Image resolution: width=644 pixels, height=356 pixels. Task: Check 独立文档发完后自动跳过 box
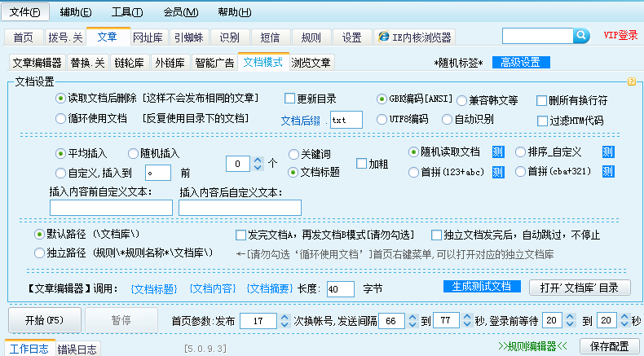click(436, 235)
